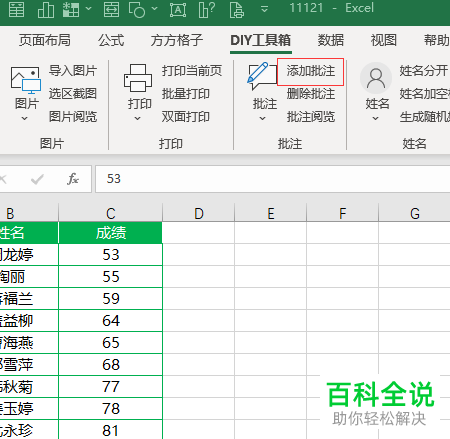Screen dimensions: 450x439
Task: Click the 成绩 header cell
Action: pyautogui.click(x=110, y=233)
